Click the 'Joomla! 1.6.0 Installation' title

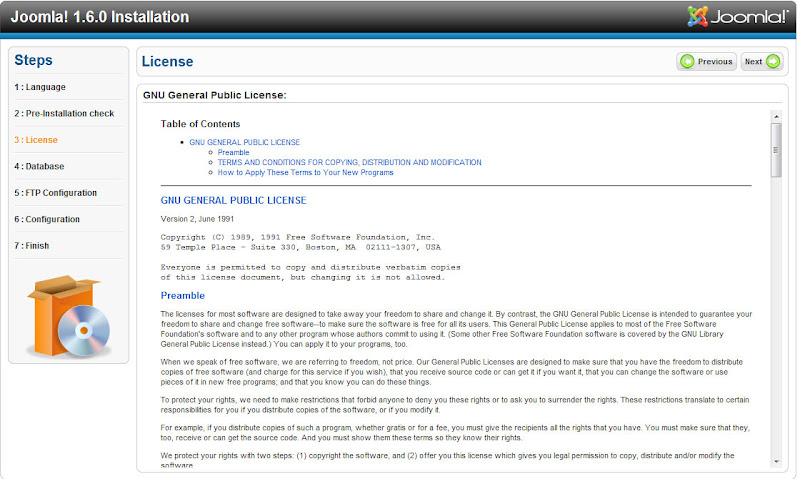point(99,17)
